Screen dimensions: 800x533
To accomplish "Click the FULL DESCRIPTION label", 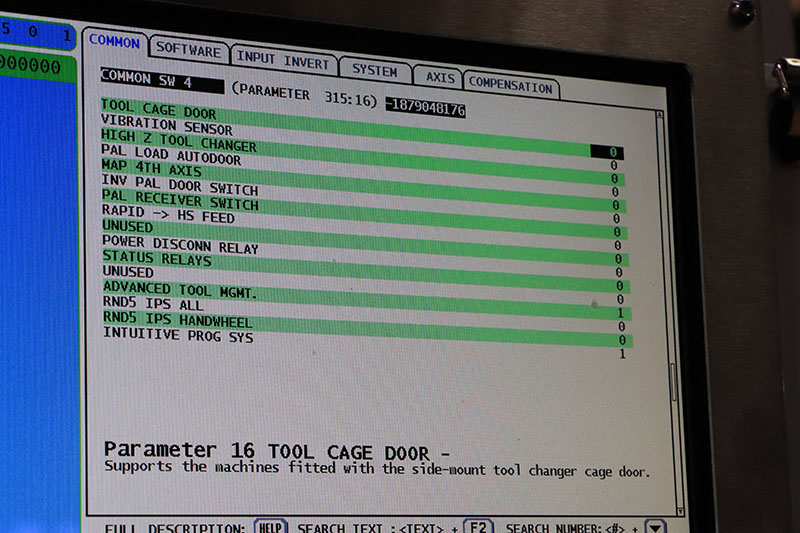I will [x=174, y=528].
